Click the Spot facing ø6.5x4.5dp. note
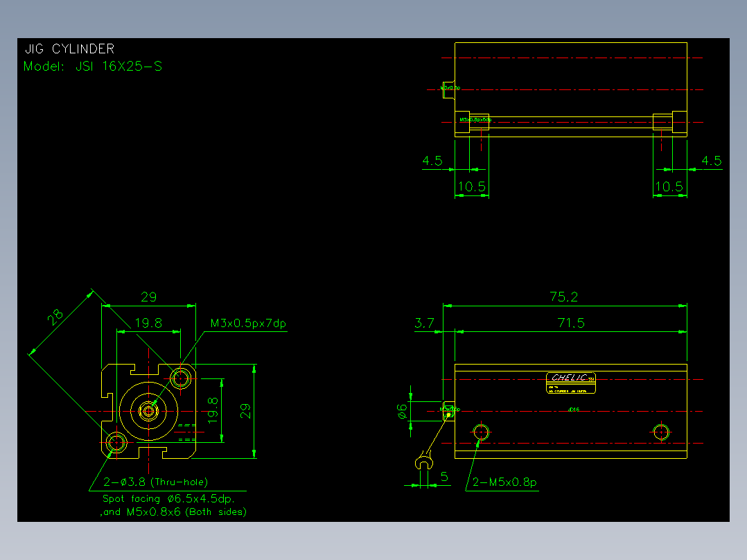 168,498
